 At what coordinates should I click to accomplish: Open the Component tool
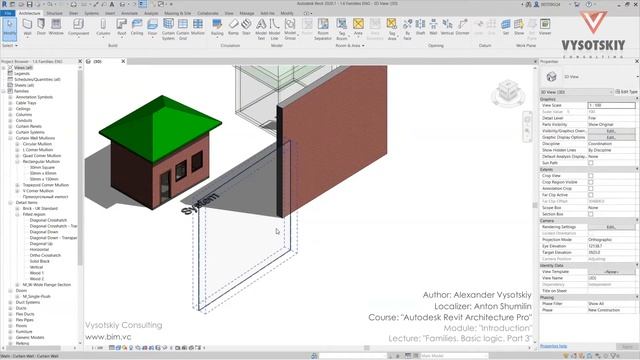(78, 27)
